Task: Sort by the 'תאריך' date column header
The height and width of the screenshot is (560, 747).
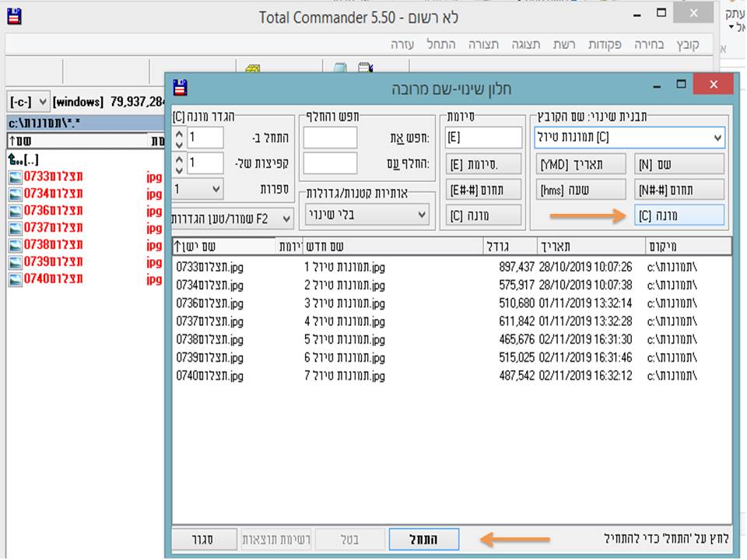Action: click(591, 247)
